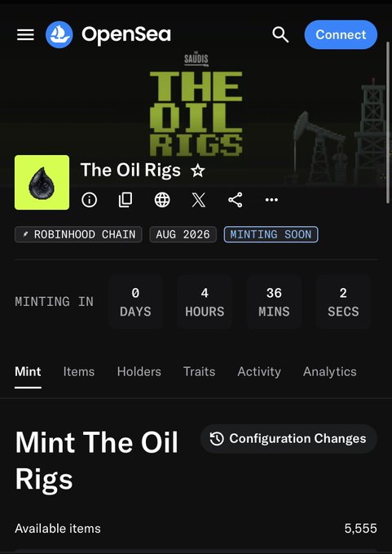
Task: Click the 36 MINS countdown box
Action: click(274, 302)
